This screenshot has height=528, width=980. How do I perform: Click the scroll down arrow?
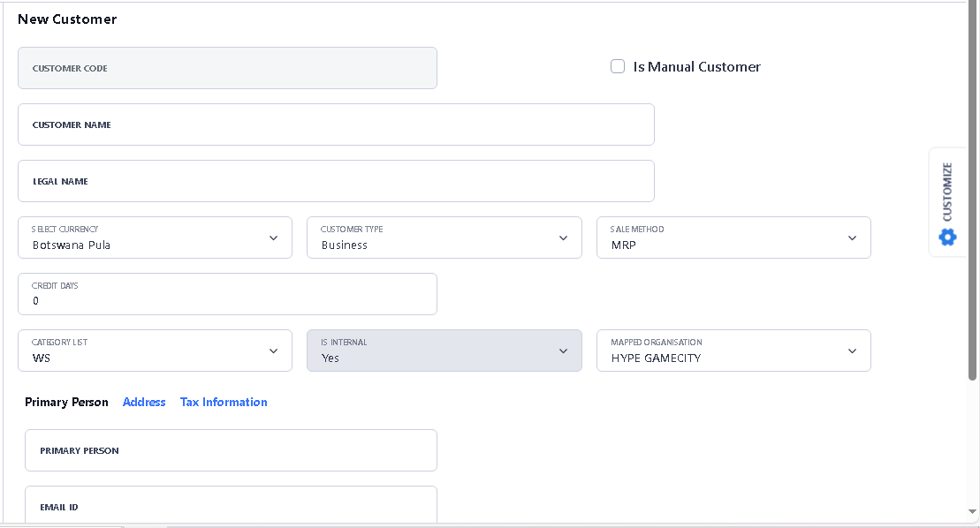tap(973, 511)
